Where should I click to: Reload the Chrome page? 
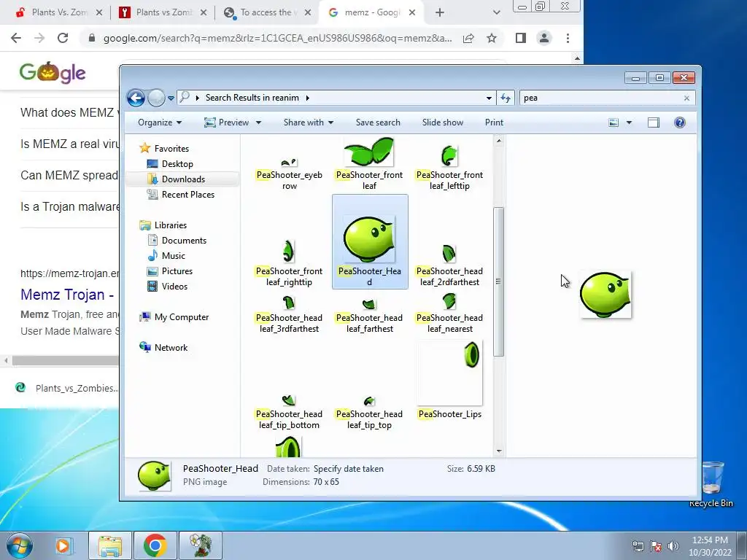pyautogui.click(x=63, y=38)
